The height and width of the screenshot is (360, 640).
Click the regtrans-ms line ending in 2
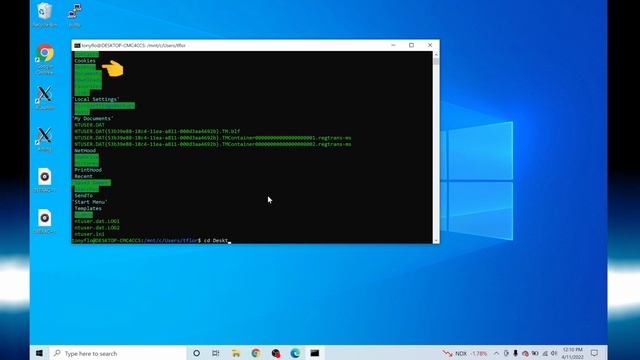pos(213,144)
